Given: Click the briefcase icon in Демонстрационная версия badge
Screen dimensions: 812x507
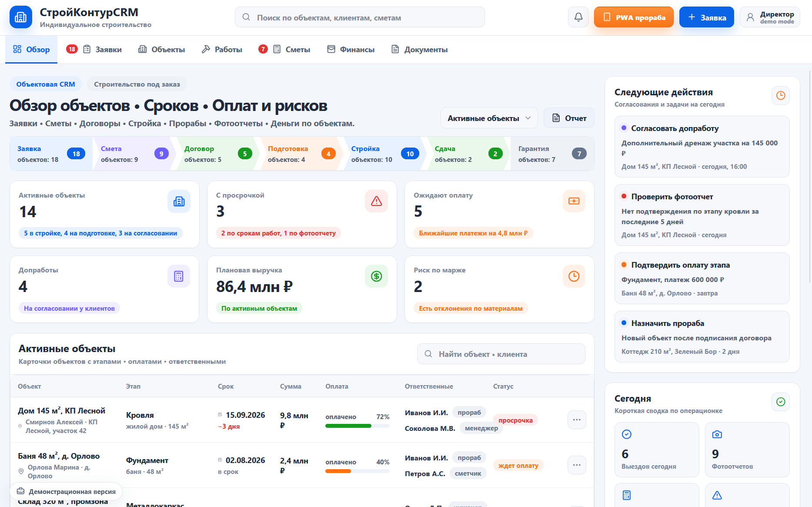Looking at the screenshot, I should click(x=20, y=491).
